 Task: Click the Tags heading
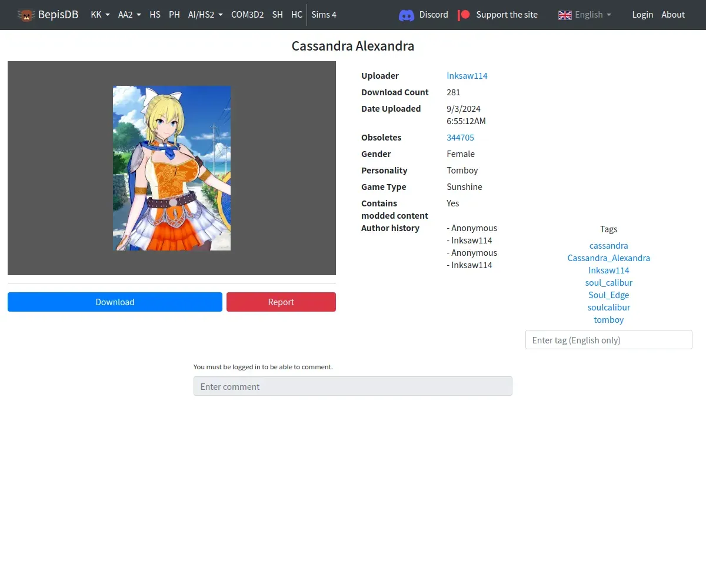609,229
